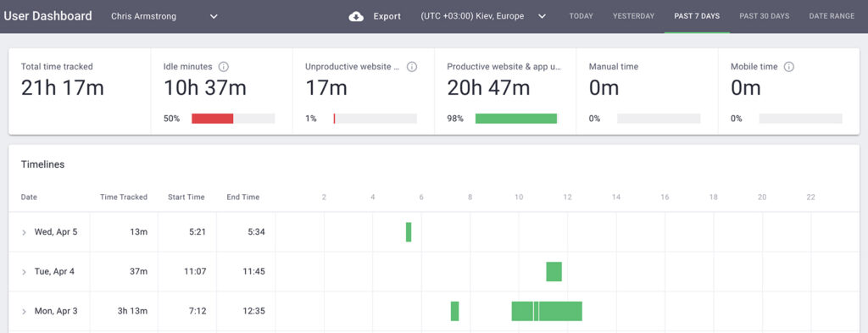
Task: Open the Idle minutes info tooltip icon
Action: pyautogui.click(x=224, y=66)
